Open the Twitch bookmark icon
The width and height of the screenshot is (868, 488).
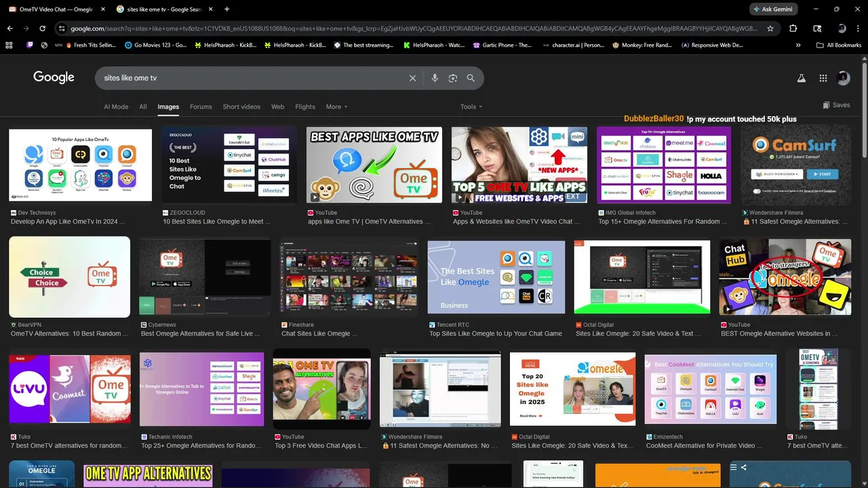pyautogui.click(x=29, y=45)
